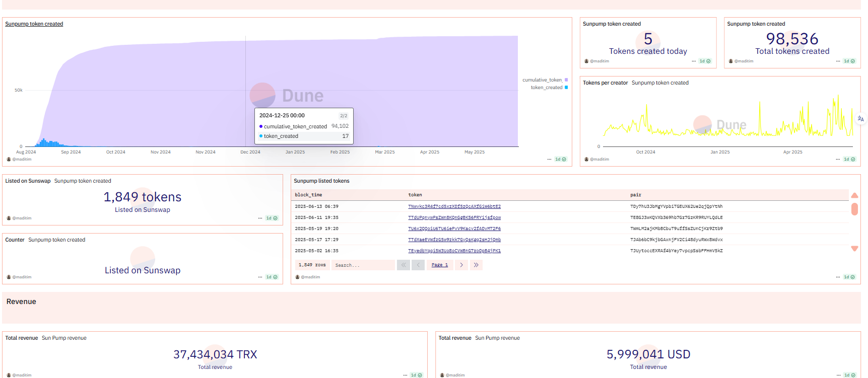Click the Search field in listed tokens table
The image size is (868, 378).
[363, 265]
